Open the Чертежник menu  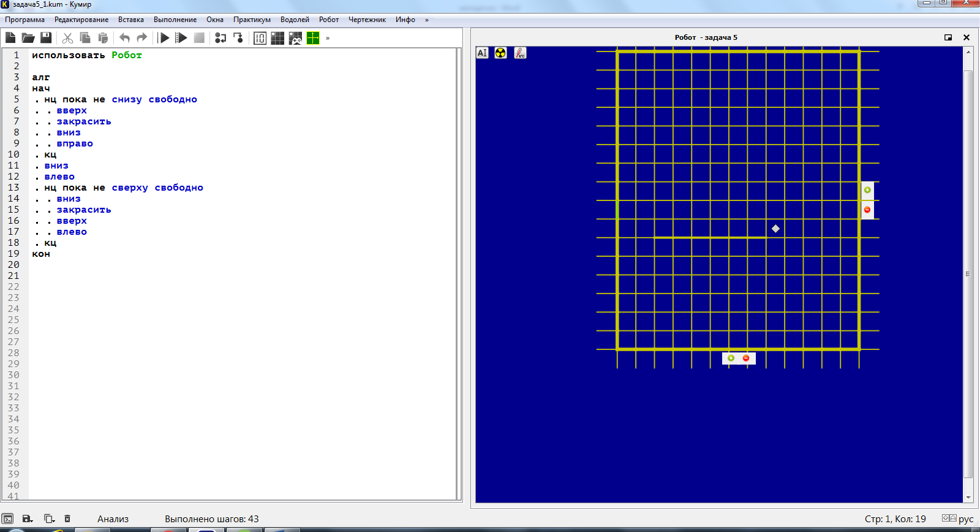(367, 20)
